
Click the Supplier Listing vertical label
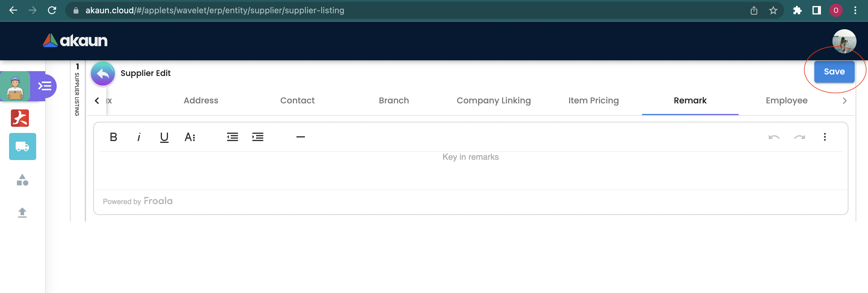[77, 94]
